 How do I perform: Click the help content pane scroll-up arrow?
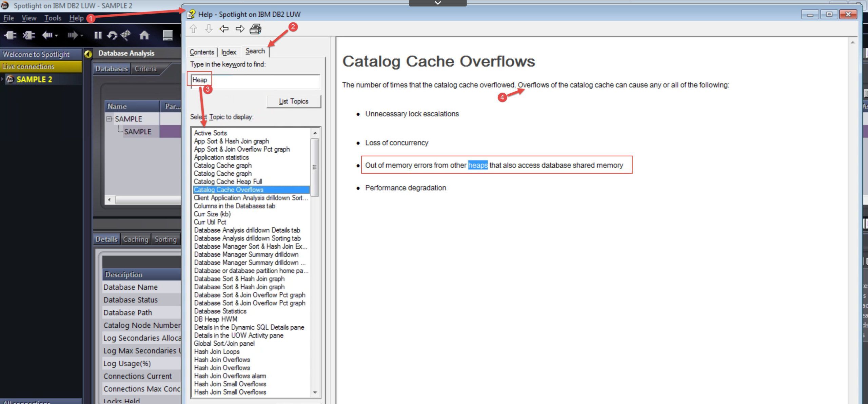coord(852,42)
